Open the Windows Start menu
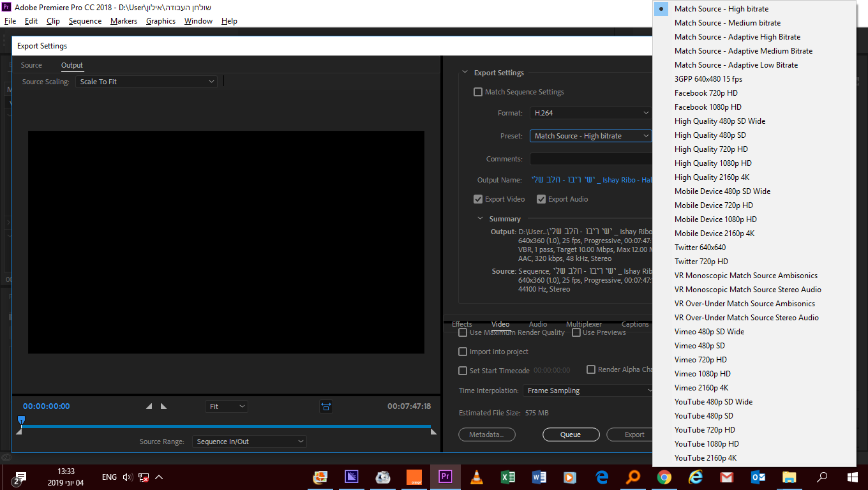868x490 pixels. [852, 477]
